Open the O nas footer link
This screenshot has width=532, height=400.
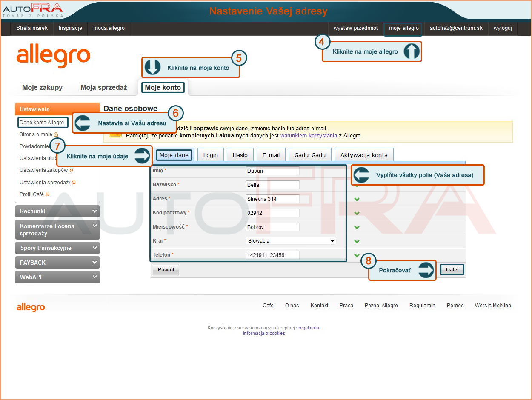click(292, 306)
